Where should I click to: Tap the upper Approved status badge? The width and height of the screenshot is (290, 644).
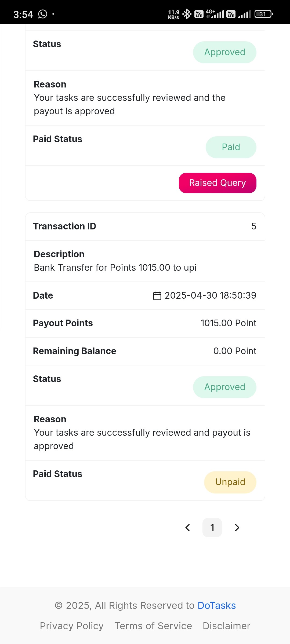(x=225, y=52)
